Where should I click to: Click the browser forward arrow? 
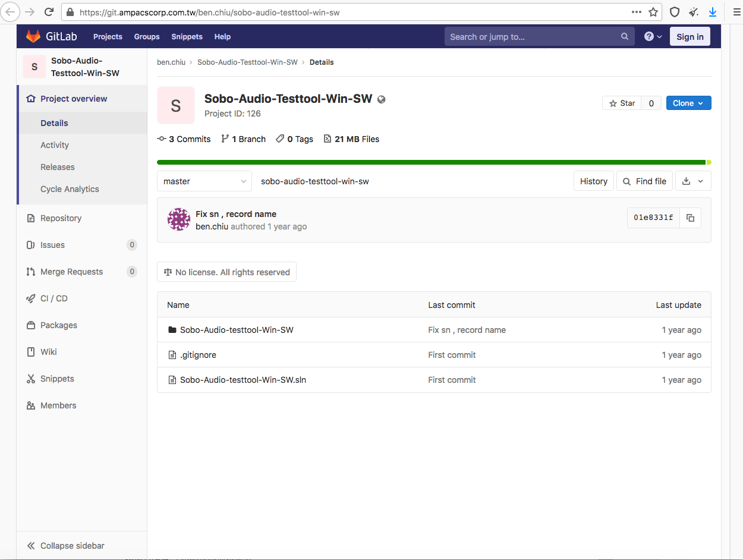30,12
